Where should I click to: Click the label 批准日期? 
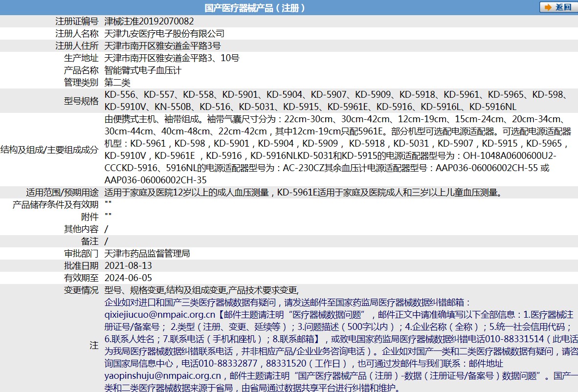tap(81, 265)
